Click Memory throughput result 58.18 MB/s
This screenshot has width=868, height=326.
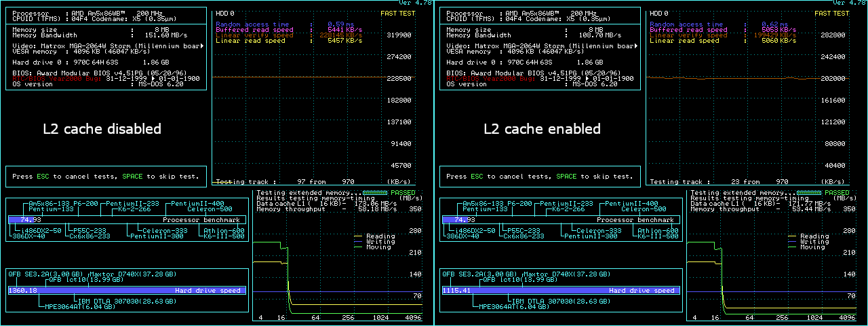[376, 209]
